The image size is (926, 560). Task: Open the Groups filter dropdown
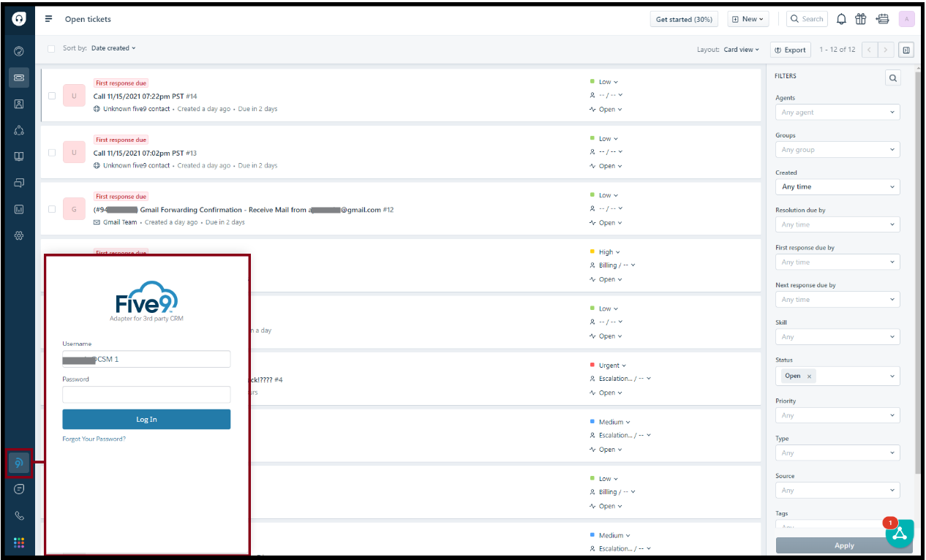point(837,150)
